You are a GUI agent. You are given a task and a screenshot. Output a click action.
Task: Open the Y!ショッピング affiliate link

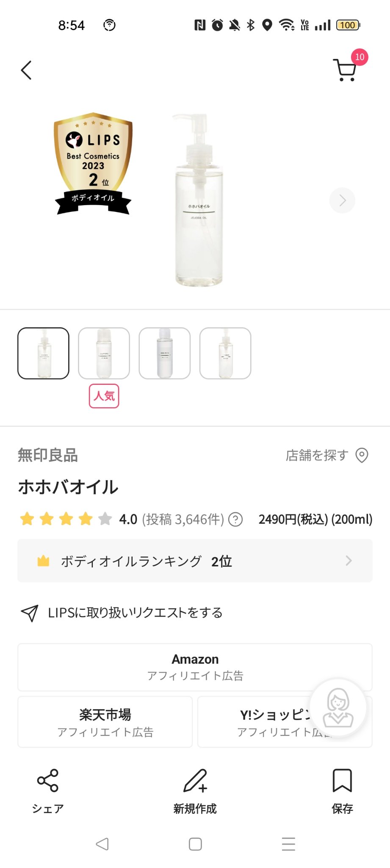click(x=263, y=722)
